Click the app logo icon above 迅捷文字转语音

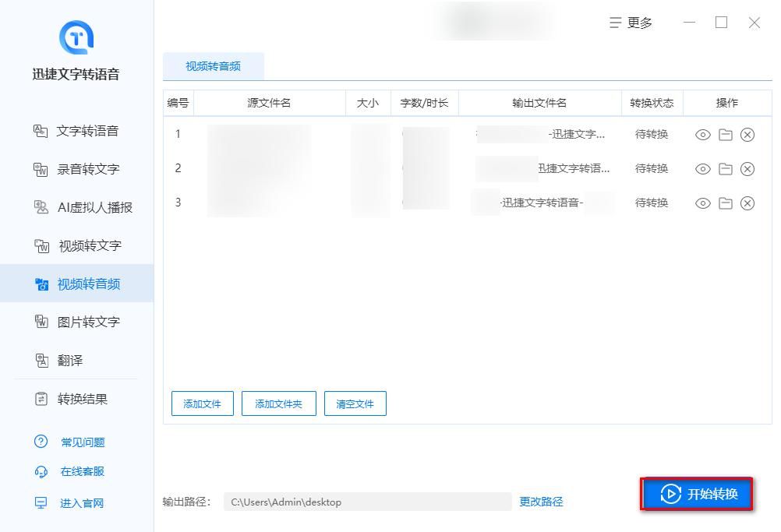point(76,37)
